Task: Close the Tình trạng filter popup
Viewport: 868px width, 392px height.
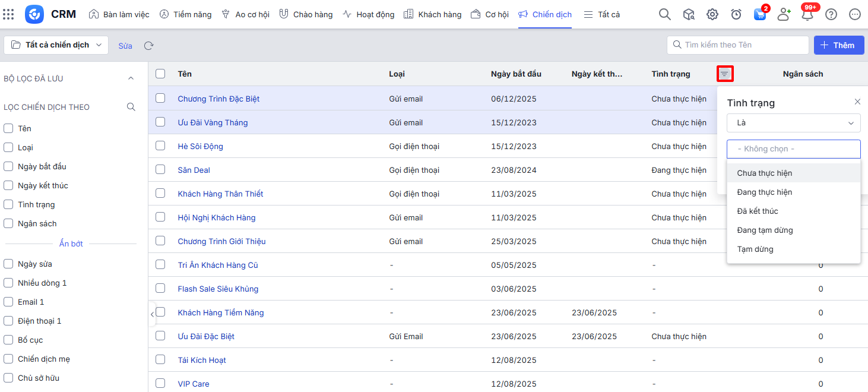Action: [857, 102]
